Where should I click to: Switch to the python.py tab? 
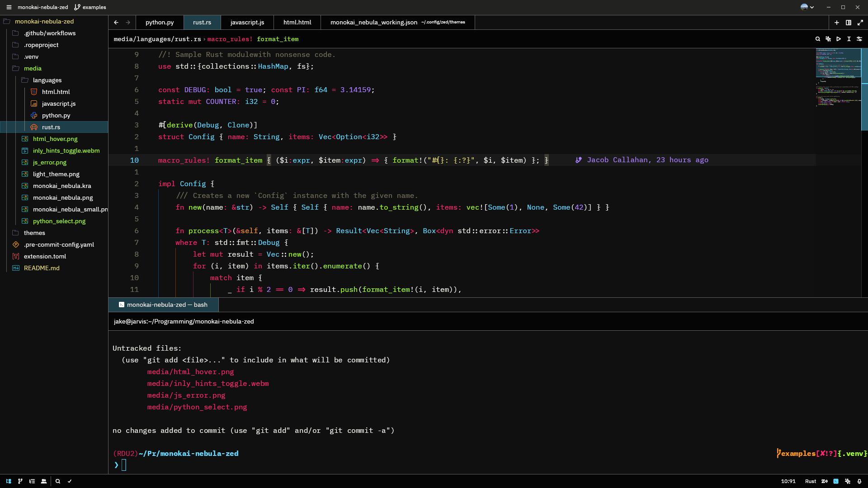click(x=160, y=22)
